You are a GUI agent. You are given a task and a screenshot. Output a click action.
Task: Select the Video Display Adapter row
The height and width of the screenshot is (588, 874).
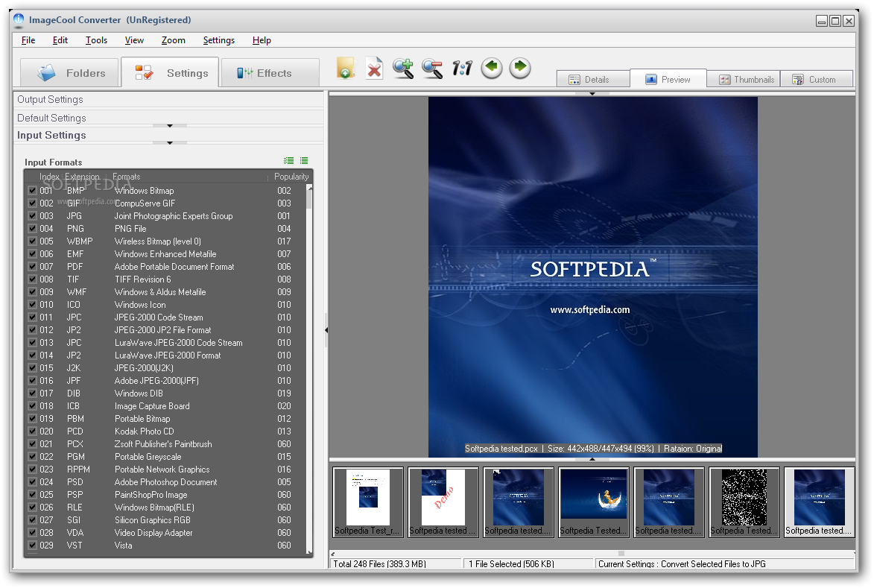pyautogui.click(x=165, y=532)
